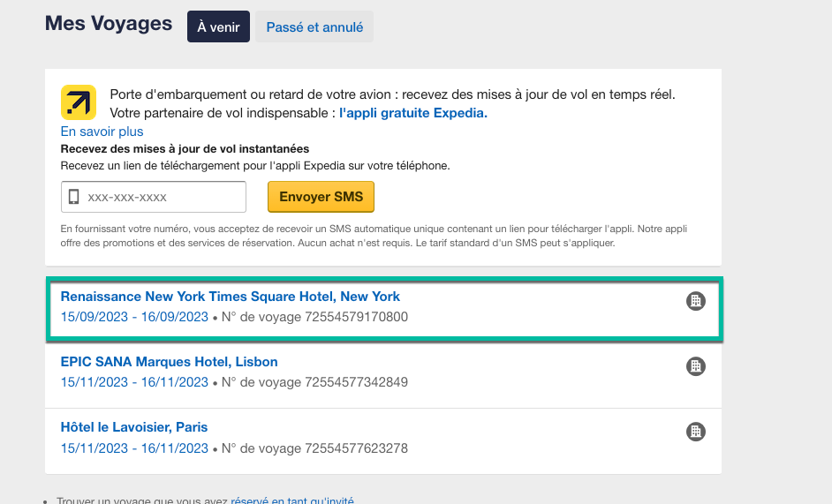
Task: Click the Mes Voyages heading
Action: (109, 24)
